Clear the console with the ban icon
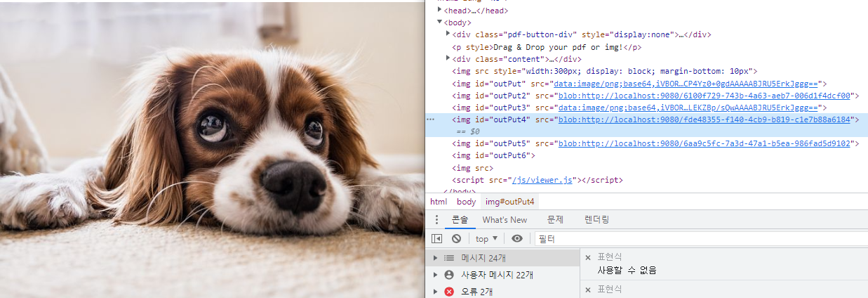Screen dimensions: 868x298 click(456, 239)
